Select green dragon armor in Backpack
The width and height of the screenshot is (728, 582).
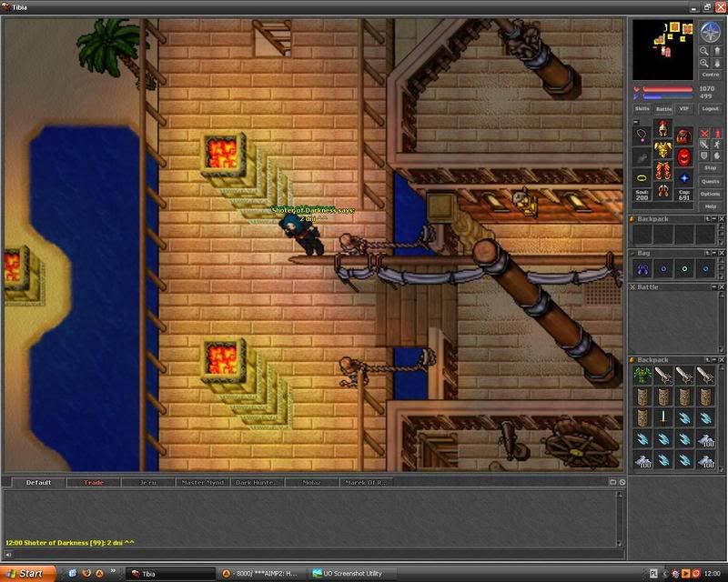(x=642, y=375)
